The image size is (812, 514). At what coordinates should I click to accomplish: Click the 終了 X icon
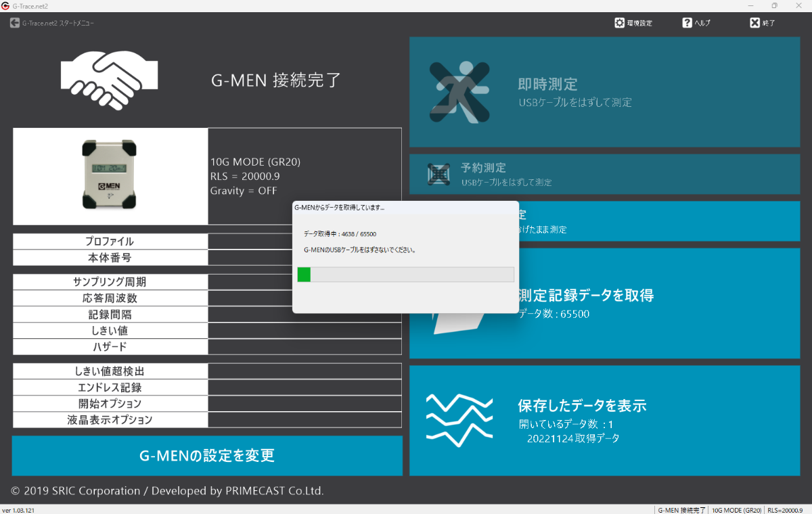(x=754, y=22)
